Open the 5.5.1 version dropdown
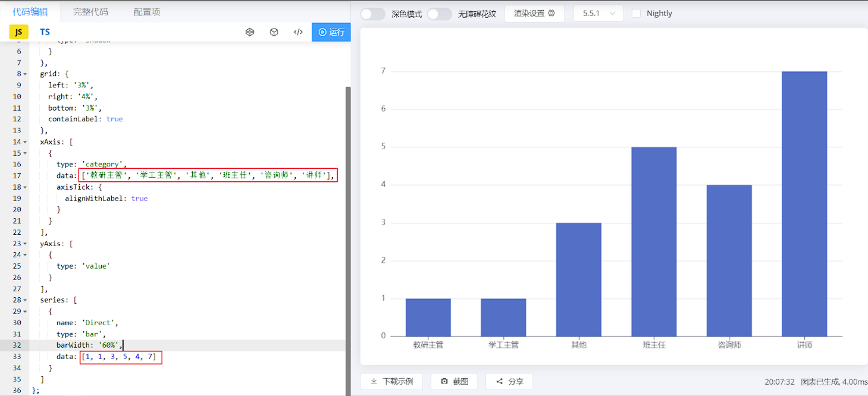This screenshot has height=396, width=868. [x=598, y=13]
